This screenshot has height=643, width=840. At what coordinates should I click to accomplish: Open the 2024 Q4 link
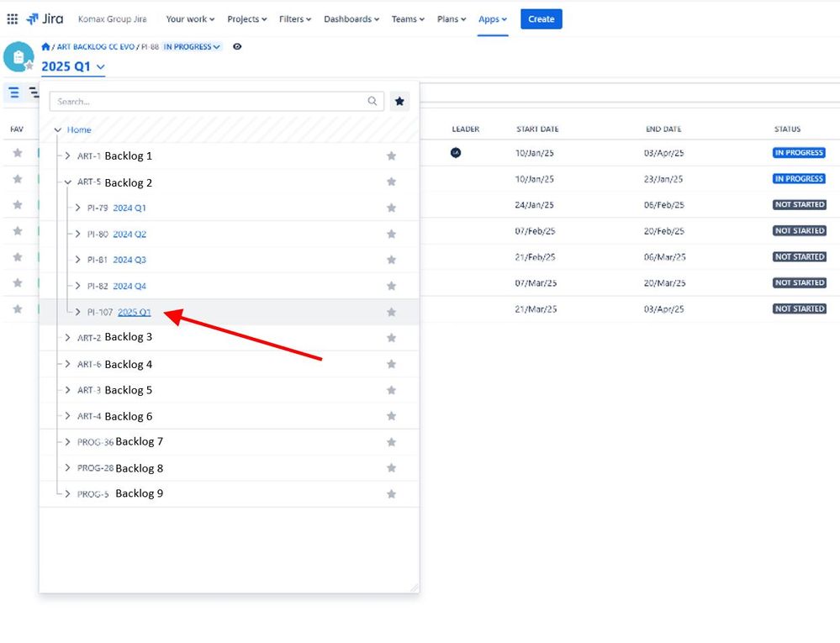tap(129, 286)
